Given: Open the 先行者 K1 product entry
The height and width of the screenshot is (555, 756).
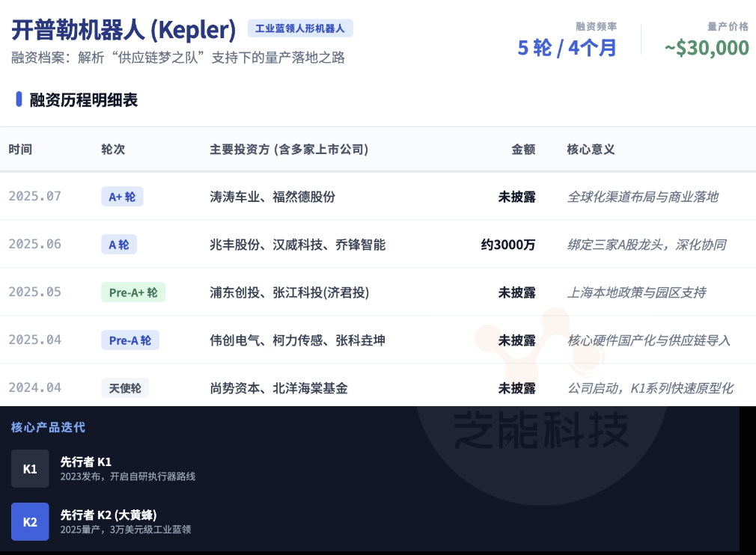Looking at the screenshot, I should 86,462.
